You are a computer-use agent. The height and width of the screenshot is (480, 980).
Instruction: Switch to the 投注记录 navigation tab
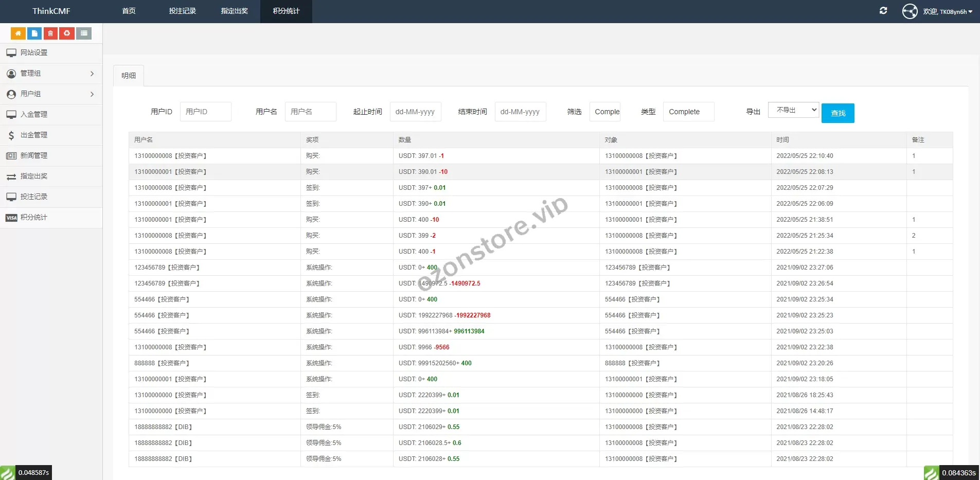(182, 11)
